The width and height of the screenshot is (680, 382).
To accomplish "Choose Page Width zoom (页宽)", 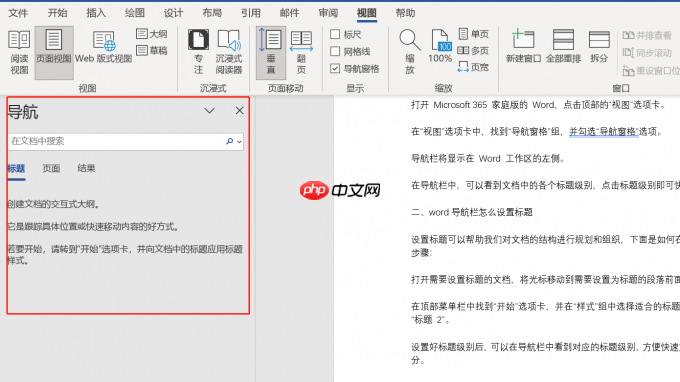I will tap(474, 67).
